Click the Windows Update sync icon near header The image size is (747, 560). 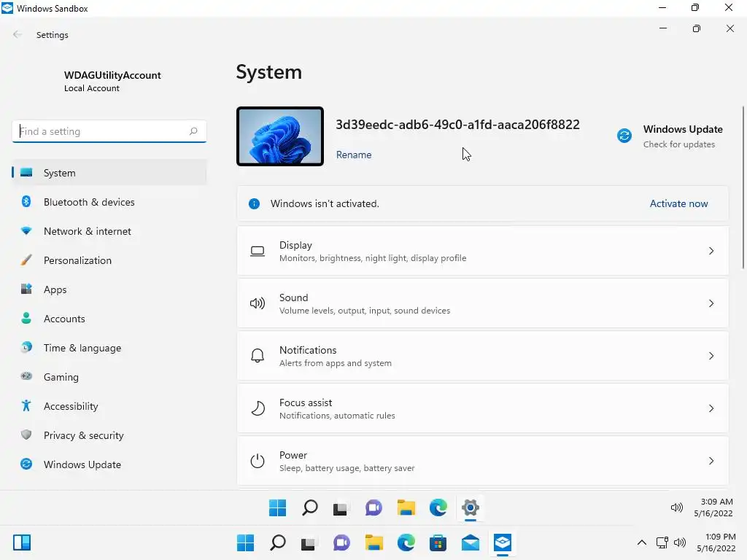(x=624, y=136)
